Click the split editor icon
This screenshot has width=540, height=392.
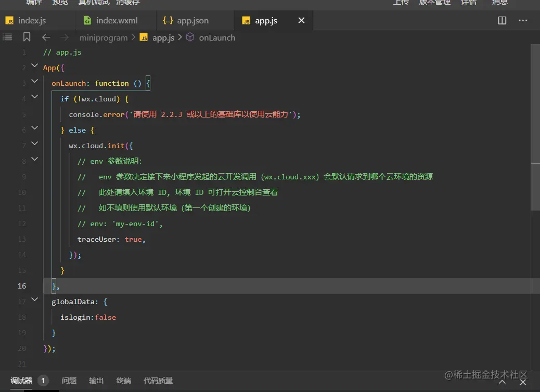click(502, 20)
